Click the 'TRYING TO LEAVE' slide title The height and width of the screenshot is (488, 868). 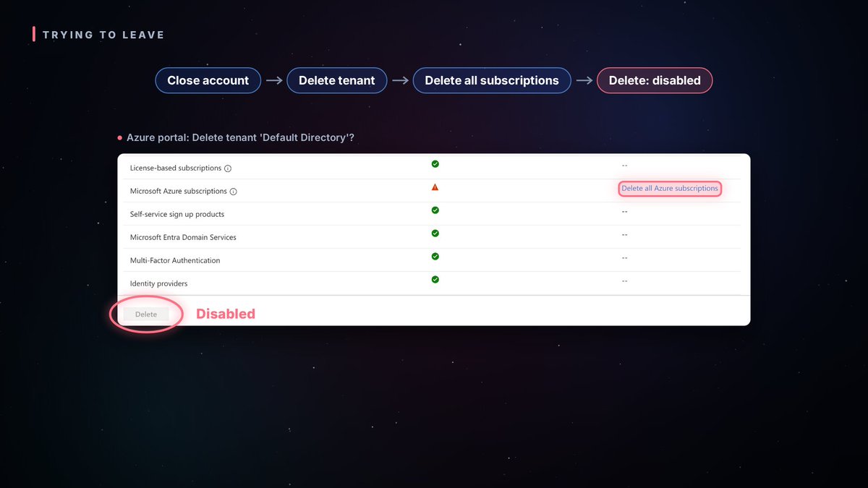[x=103, y=35]
